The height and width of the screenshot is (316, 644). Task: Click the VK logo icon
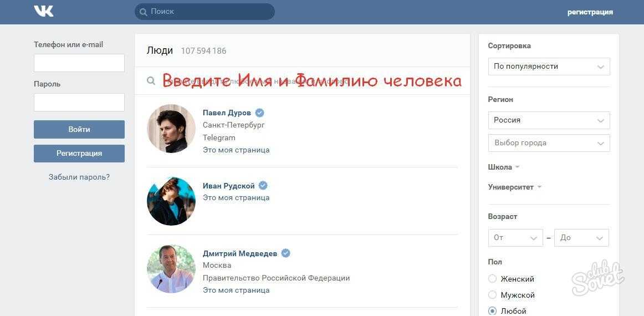44,11
